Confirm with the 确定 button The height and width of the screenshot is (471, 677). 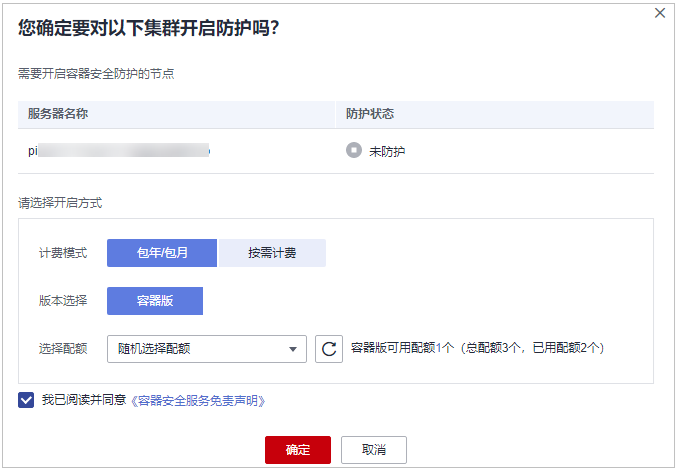(x=298, y=449)
